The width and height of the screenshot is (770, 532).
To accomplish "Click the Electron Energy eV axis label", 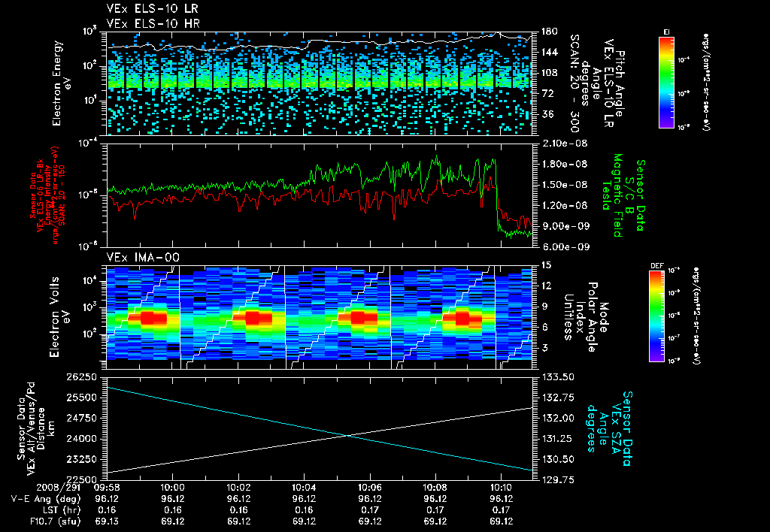I will coord(62,83).
